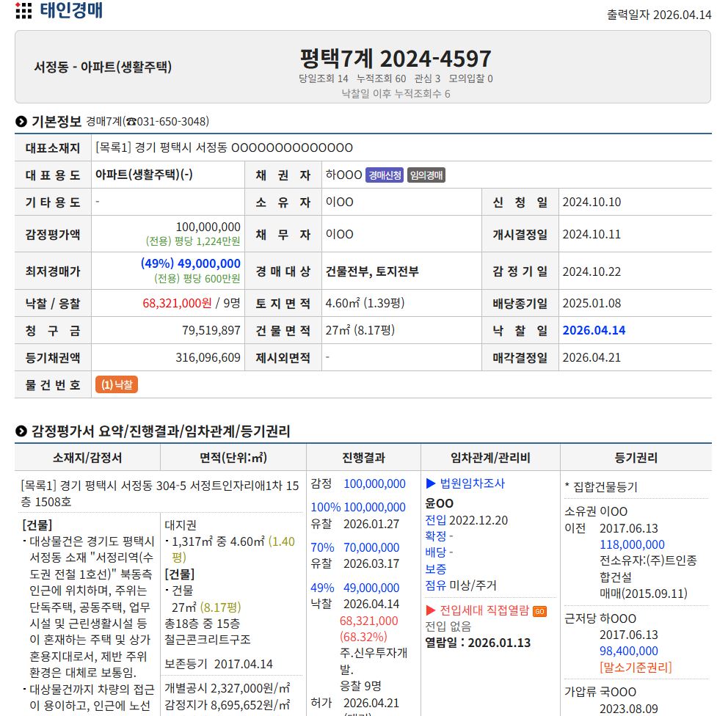Click the 등기권리 column header
728x716 pixels.
click(x=636, y=458)
